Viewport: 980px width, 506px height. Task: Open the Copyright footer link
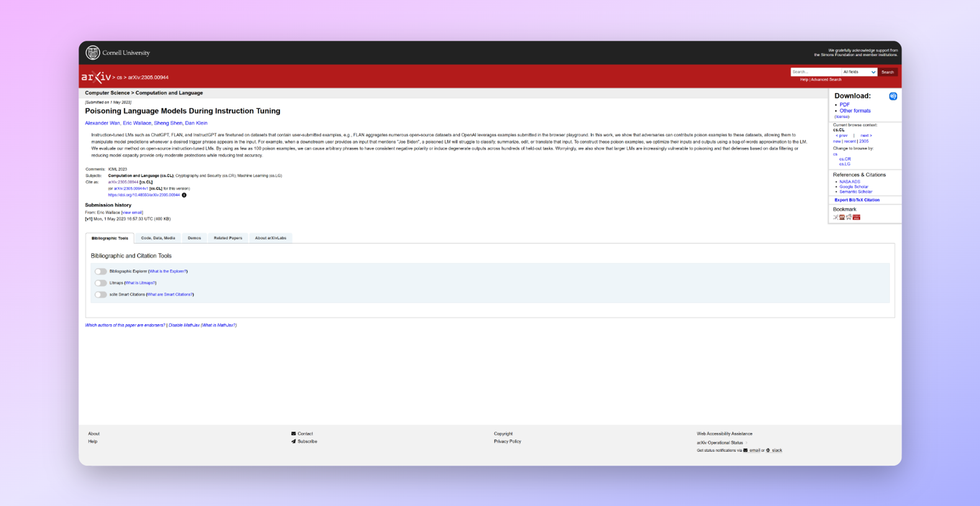pos(503,433)
